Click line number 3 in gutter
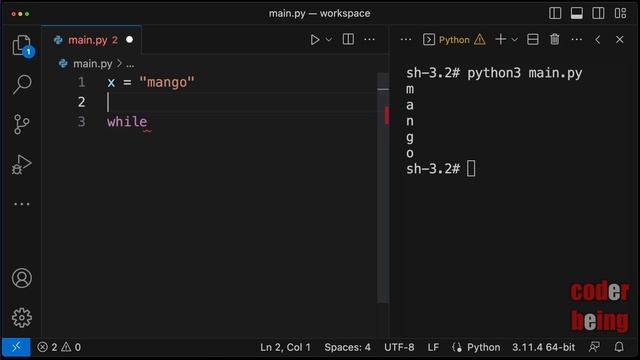This screenshot has width=640, height=360. click(81, 122)
